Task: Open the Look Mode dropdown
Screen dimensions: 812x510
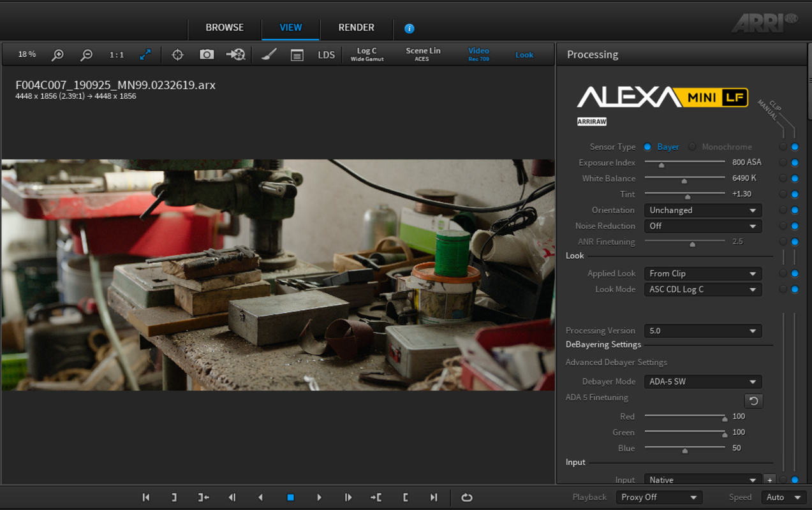Action: (703, 289)
